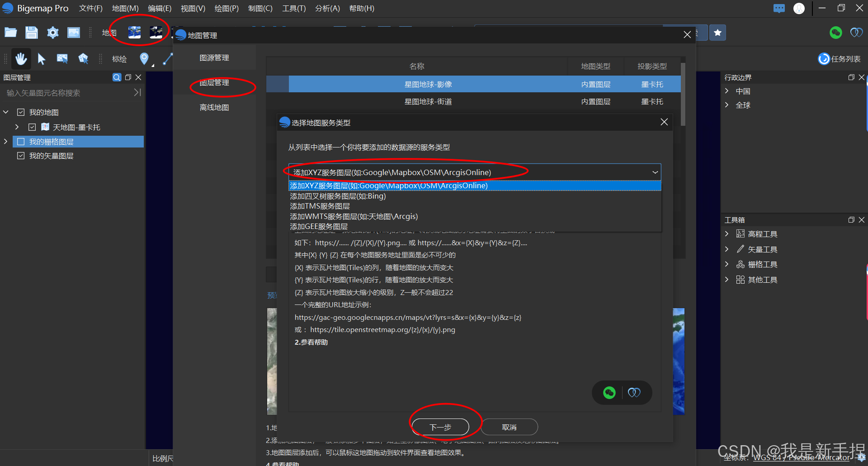Open the service type combo box
This screenshot has height=466, width=868.
tap(475, 172)
